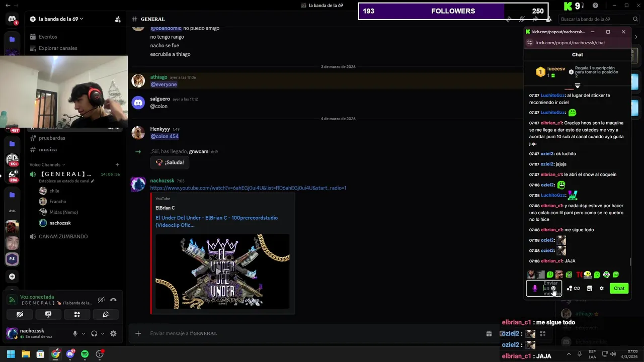This screenshot has height=362, width=644.
Task: Expand the Kick chat leaderboard arrow
Action: 578,86
